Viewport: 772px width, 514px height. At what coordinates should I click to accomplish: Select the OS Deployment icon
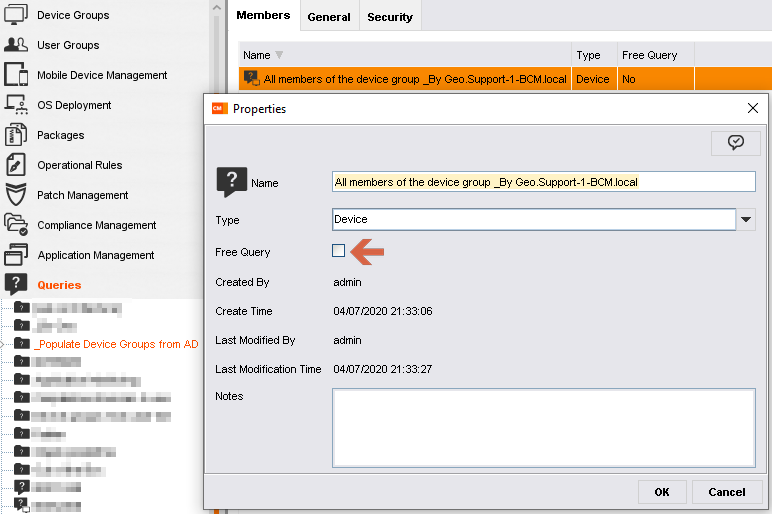(x=16, y=105)
